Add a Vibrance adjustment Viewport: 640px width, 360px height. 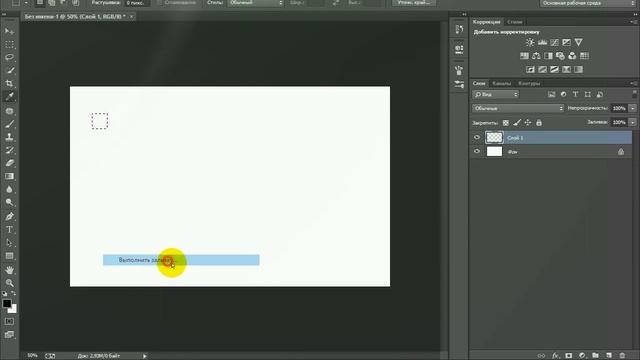tap(578, 42)
